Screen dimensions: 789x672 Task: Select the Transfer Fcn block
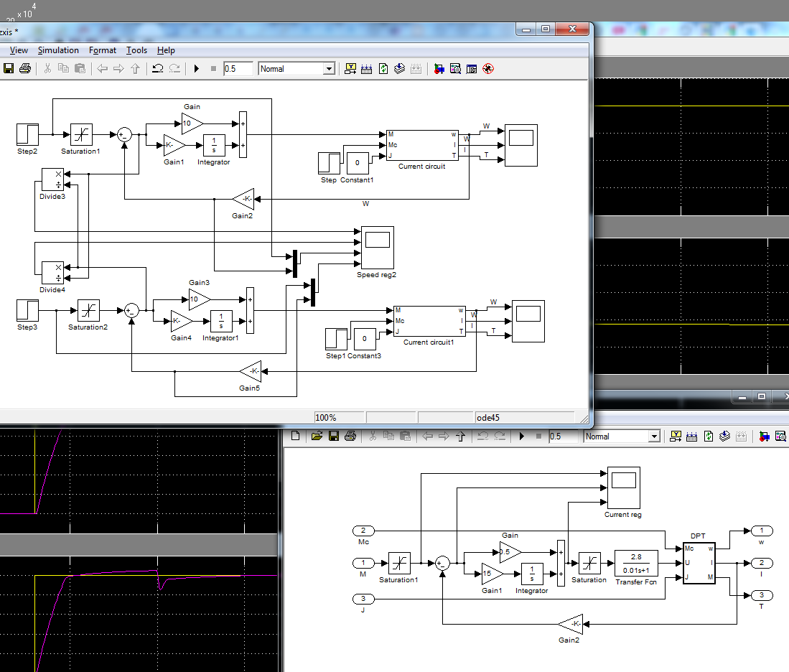(636, 563)
